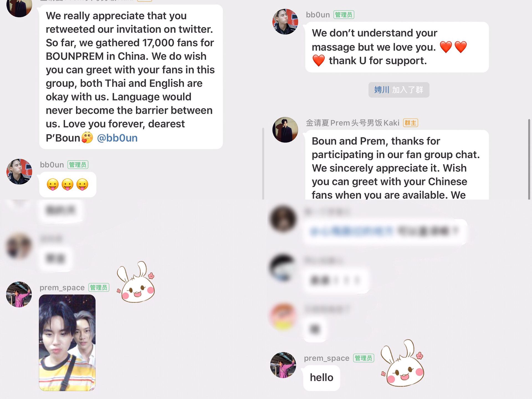Viewport: 532px width, 399px height.
Task: Tap the blurred brown avatar in the right panel
Action: tap(283, 219)
